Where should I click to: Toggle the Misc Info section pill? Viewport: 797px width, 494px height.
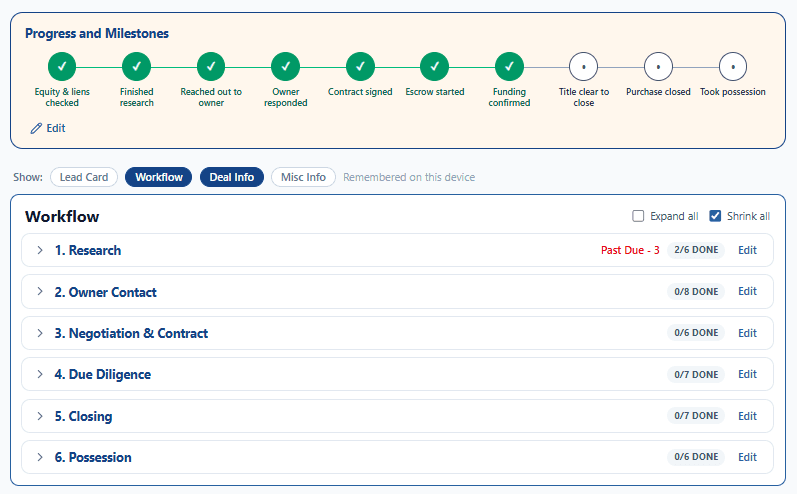(x=303, y=177)
